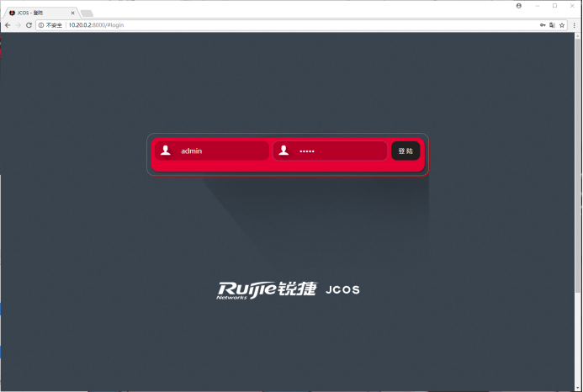This screenshot has width=583, height=392.
Task: Close the browser window
Action: point(572,6)
